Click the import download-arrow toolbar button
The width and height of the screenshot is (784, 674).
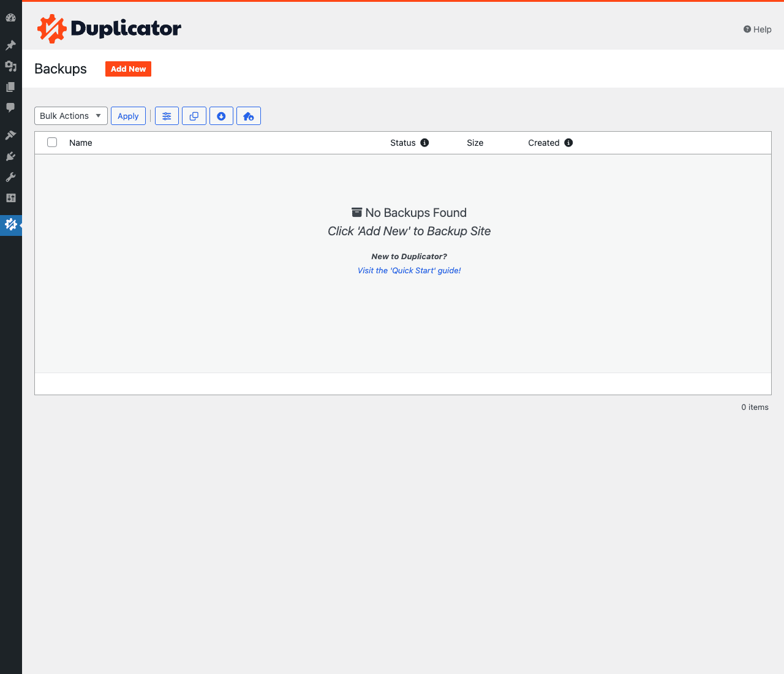pos(221,116)
